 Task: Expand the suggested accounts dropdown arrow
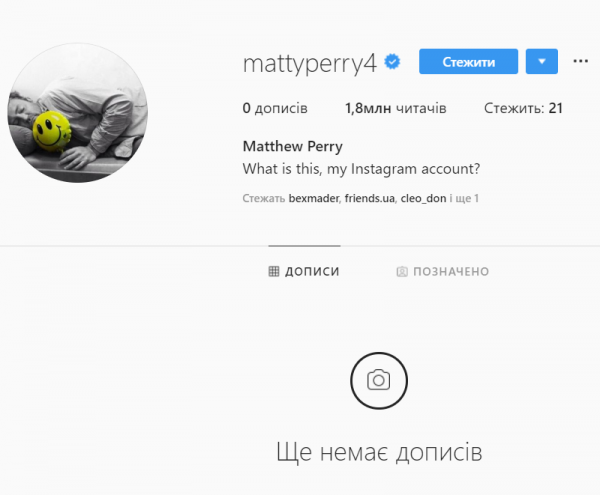click(542, 61)
